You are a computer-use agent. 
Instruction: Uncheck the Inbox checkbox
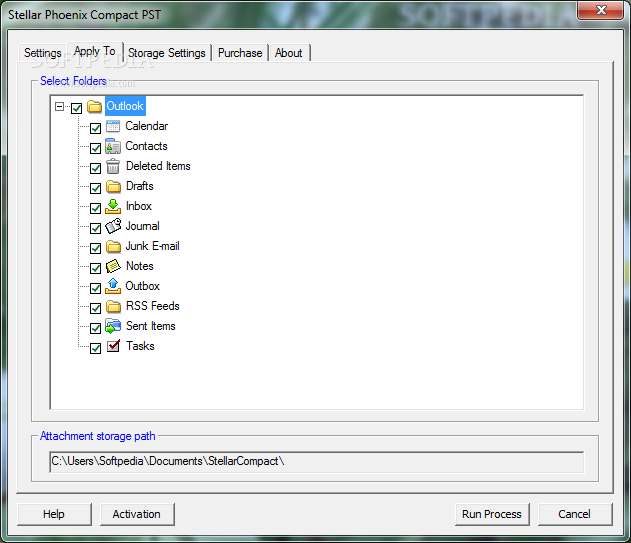[x=95, y=208]
